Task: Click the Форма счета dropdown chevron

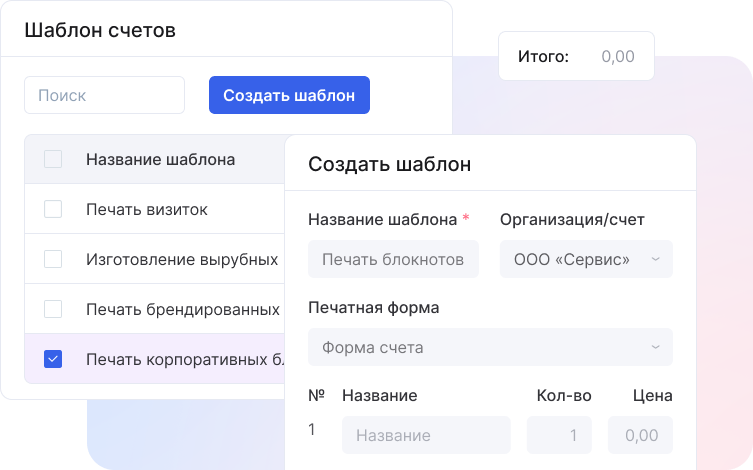Action: pyautogui.click(x=655, y=347)
